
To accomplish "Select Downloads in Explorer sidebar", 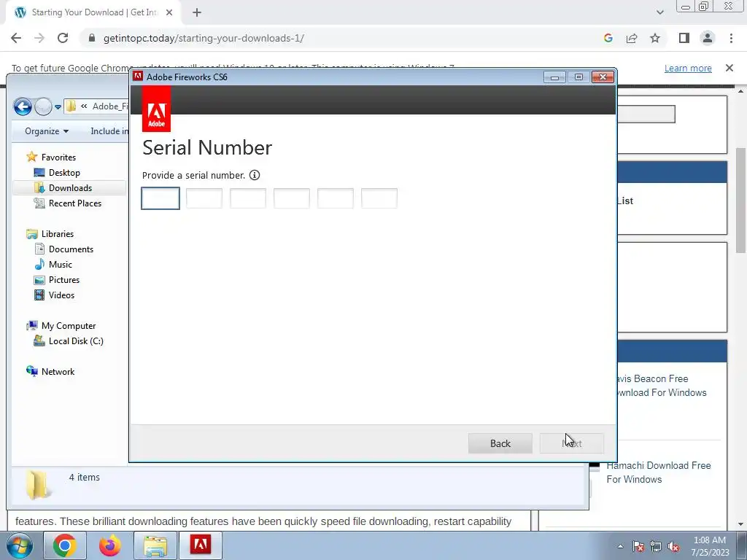I will point(69,188).
